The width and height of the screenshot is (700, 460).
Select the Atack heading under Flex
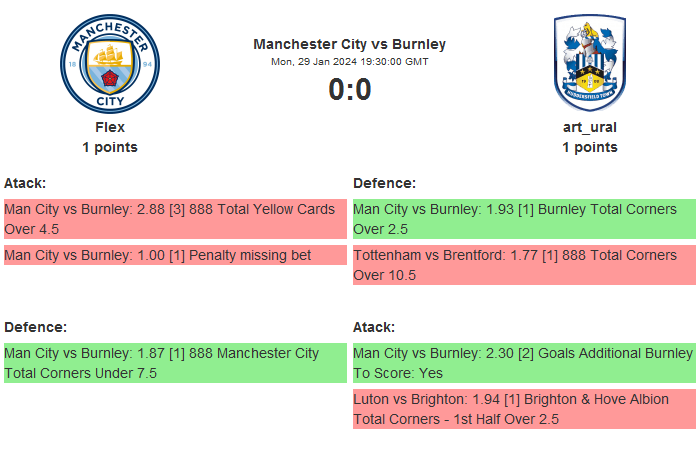pos(25,183)
